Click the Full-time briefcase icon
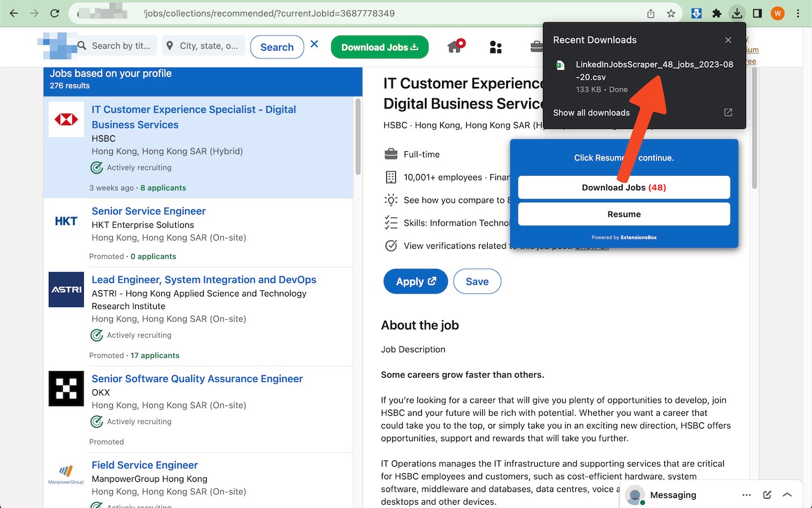 [391, 154]
